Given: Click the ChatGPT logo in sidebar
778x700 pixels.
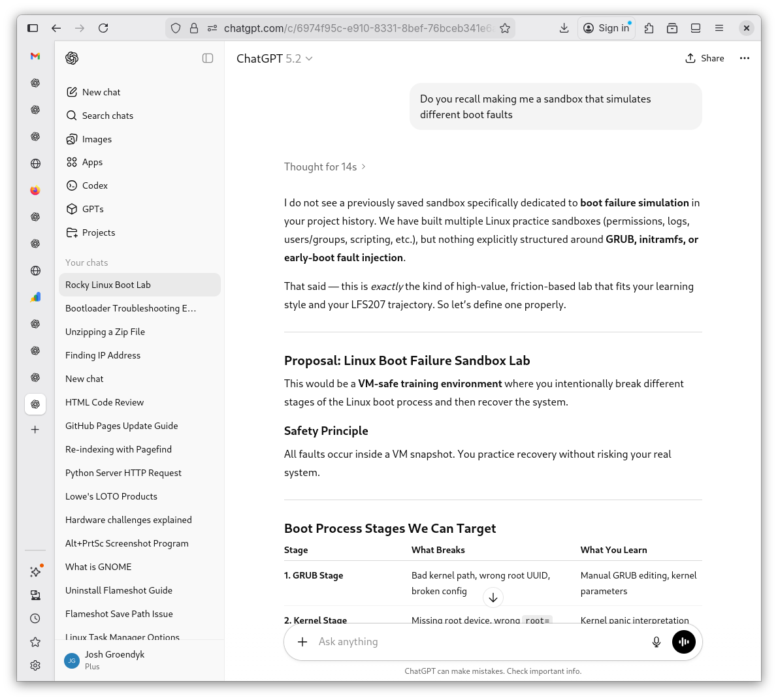Looking at the screenshot, I should pyautogui.click(x=72, y=58).
